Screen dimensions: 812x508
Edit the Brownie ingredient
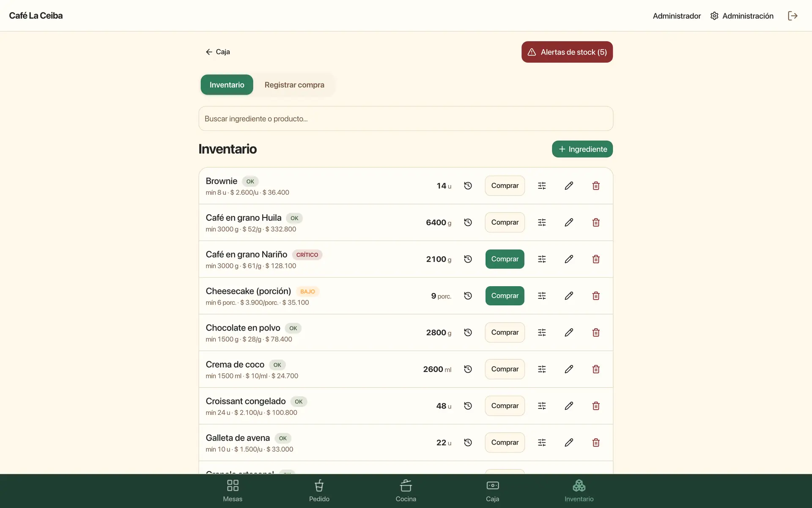pyautogui.click(x=569, y=185)
